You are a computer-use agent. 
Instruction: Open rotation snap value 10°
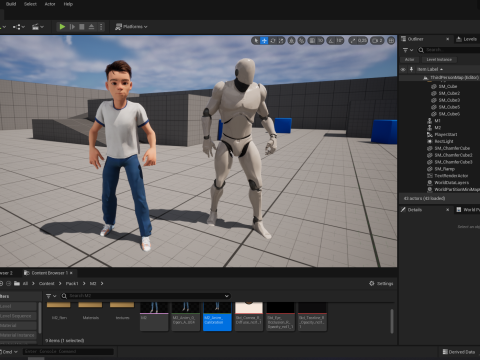point(339,41)
